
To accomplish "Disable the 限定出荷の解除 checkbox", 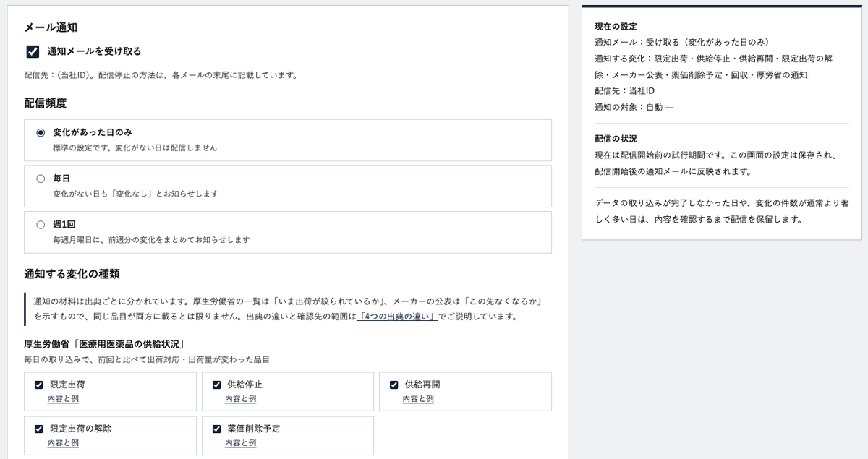I will pos(39,429).
